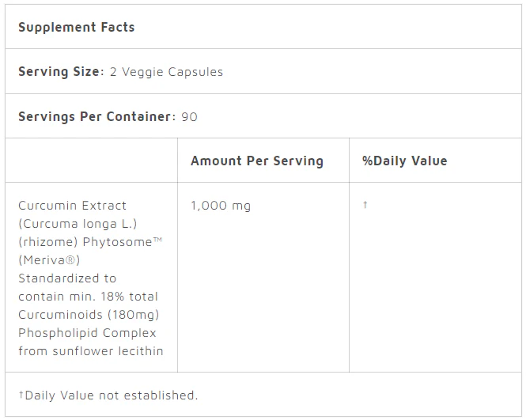The width and height of the screenshot is (526, 420).
Task: Click the dagger symbol in the Daily Value cell
Action: 365,205
